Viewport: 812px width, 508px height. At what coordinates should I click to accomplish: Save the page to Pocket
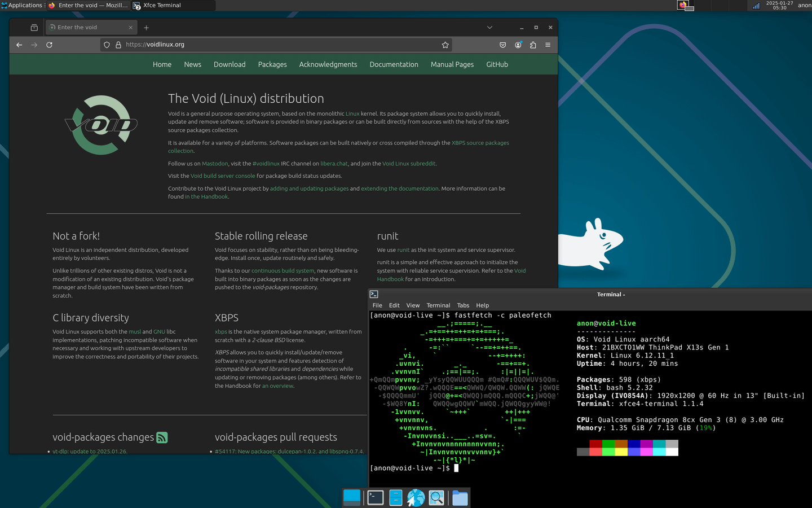(502, 45)
